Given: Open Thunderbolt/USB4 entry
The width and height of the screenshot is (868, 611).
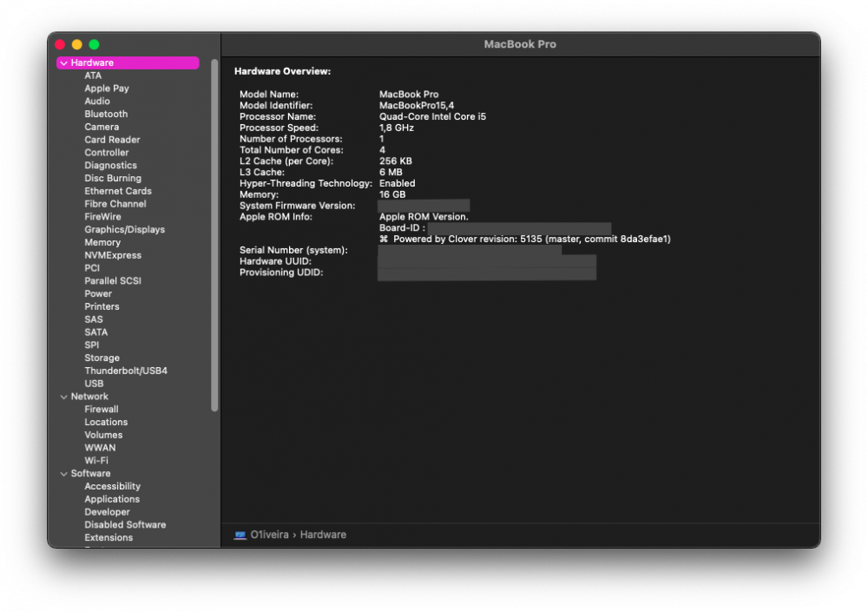Looking at the screenshot, I should point(126,371).
